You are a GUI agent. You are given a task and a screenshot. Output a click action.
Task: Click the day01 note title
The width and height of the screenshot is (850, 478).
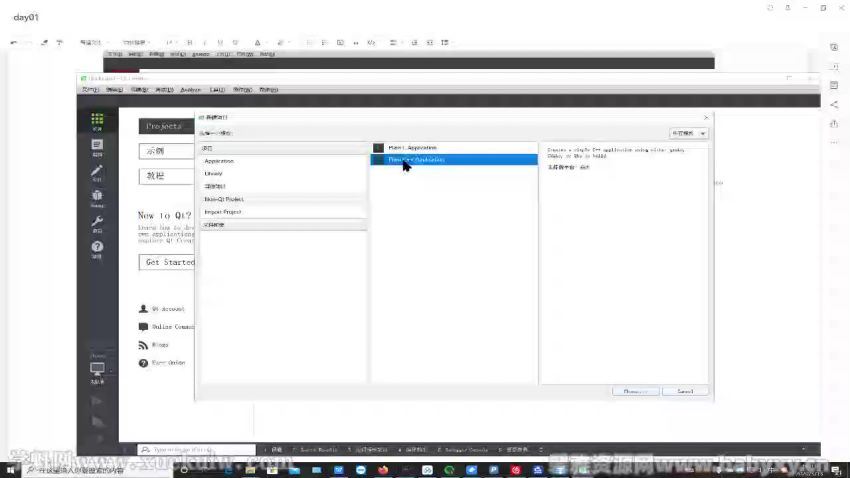tap(26, 17)
